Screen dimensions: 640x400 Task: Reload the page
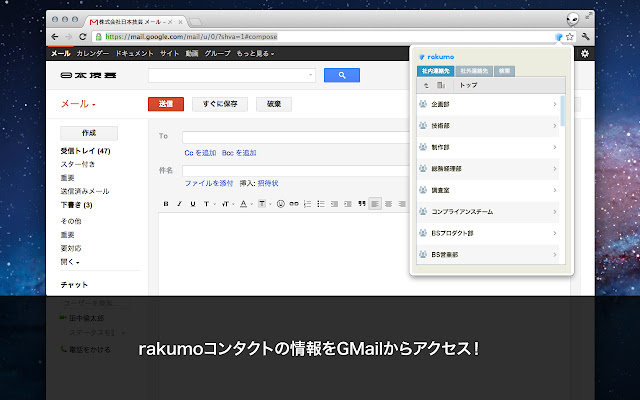point(82,37)
